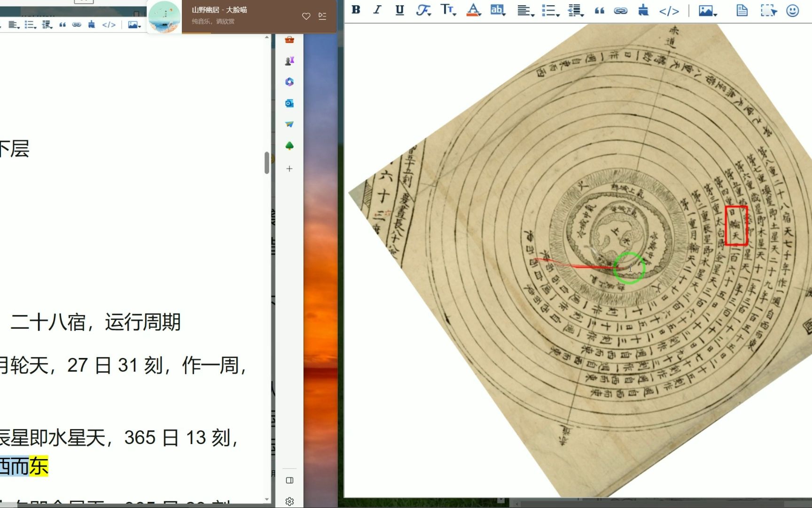The width and height of the screenshot is (812, 508).
Task: Like the song 山野幽居 with heart icon
Action: (306, 16)
